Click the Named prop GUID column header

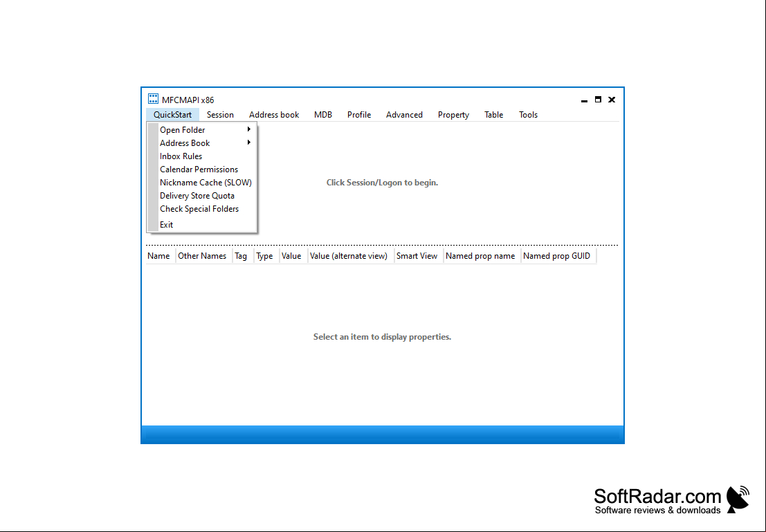[x=558, y=256]
